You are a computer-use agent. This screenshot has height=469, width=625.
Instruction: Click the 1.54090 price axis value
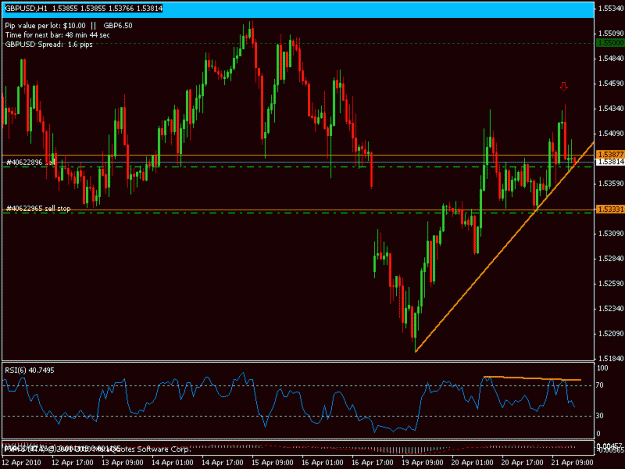tap(611, 133)
